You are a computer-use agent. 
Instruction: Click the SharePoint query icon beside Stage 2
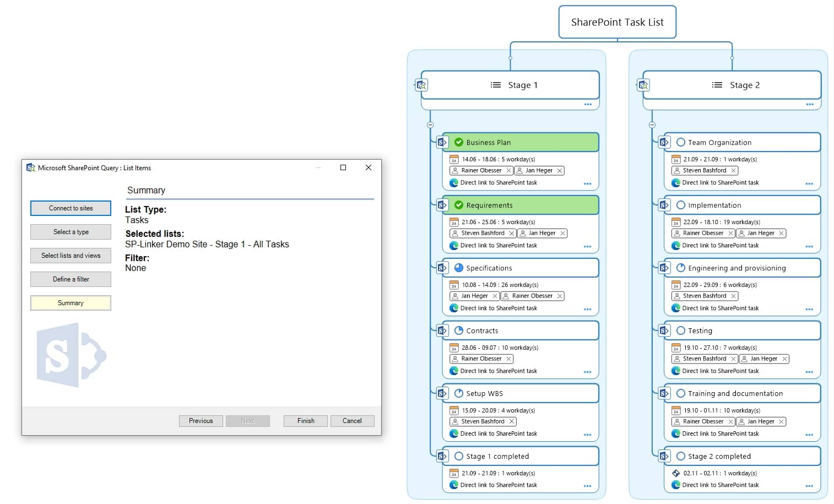pos(643,85)
